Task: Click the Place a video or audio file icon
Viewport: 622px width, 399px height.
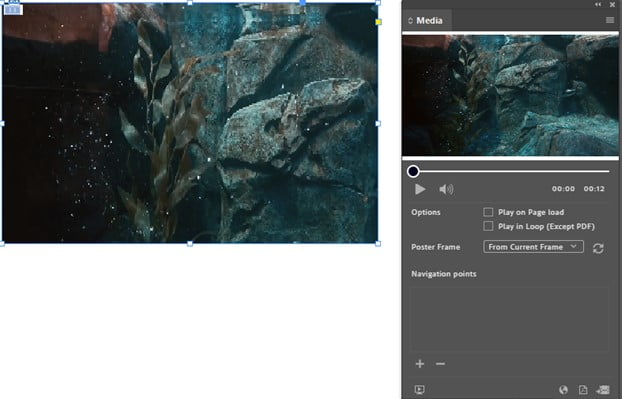Action: click(x=603, y=390)
